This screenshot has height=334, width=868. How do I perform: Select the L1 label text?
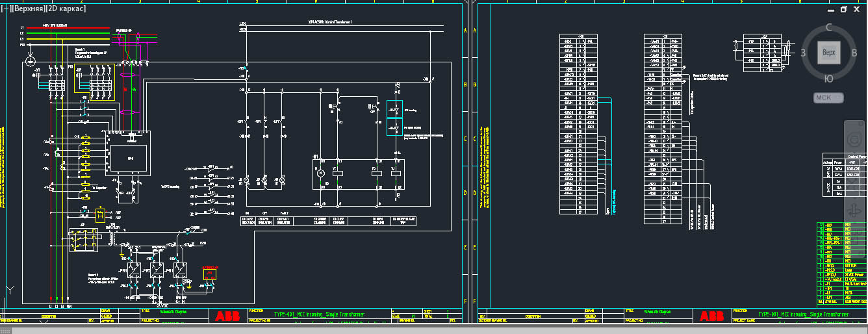[x=21, y=28]
